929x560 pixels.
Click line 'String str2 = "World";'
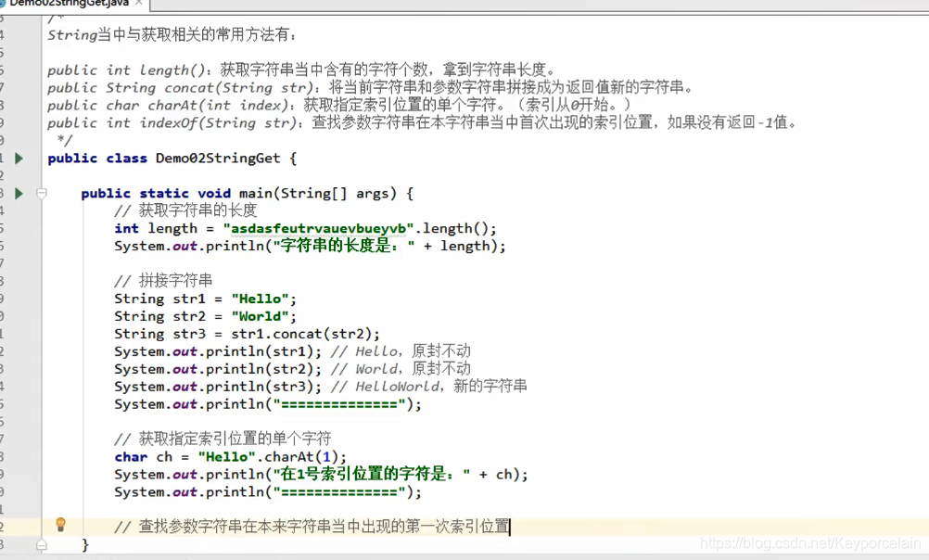(205, 316)
